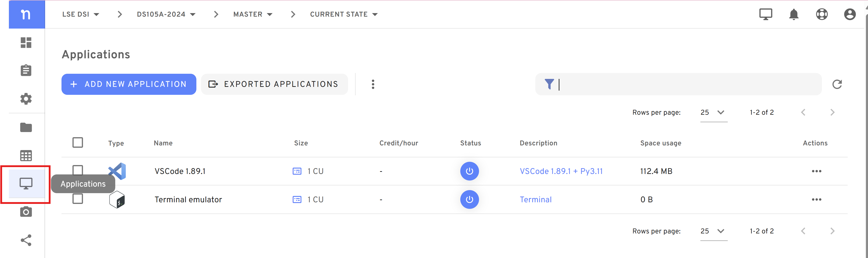The image size is (868, 258).
Task: Click the ADD NEW APPLICATION button
Action: click(129, 84)
